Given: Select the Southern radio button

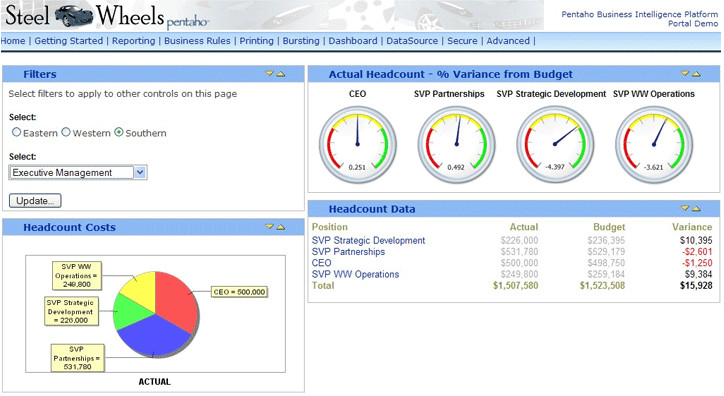Looking at the screenshot, I should click(119, 132).
